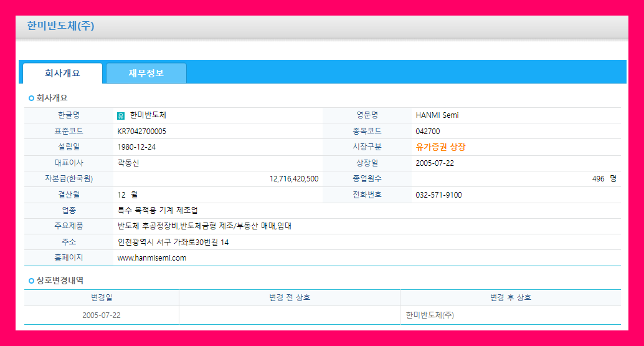The width and height of the screenshot is (644, 346).
Task: Click the 변경 후 상호 column header
Action: (x=511, y=297)
